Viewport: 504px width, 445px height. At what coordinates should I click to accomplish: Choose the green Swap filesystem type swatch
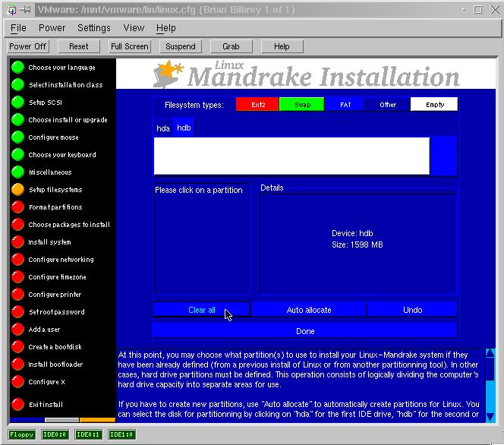[301, 105]
